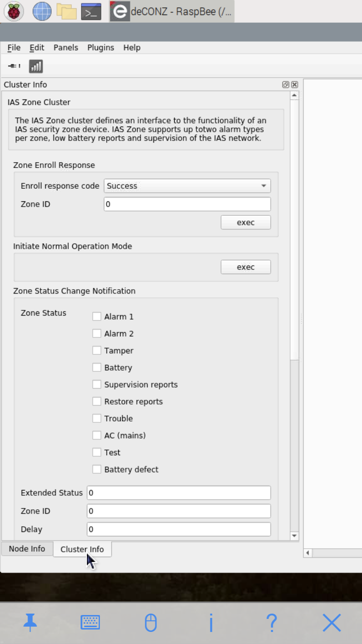The height and width of the screenshot is (644, 362).
Task: Launch the web browser globe icon
Action: click(x=42, y=11)
